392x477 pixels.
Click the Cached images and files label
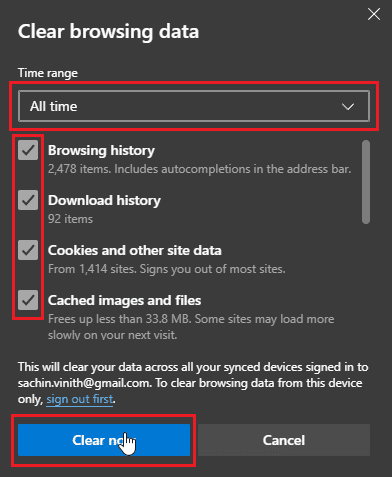[124, 300]
